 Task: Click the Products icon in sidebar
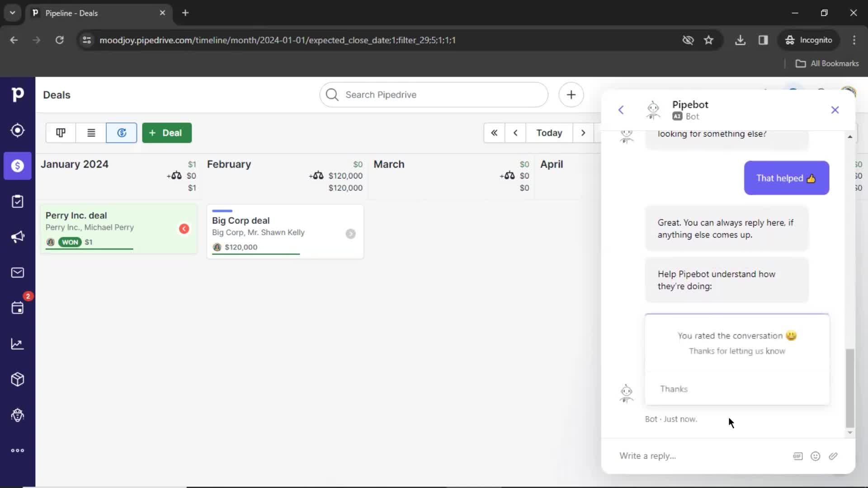[17, 380]
